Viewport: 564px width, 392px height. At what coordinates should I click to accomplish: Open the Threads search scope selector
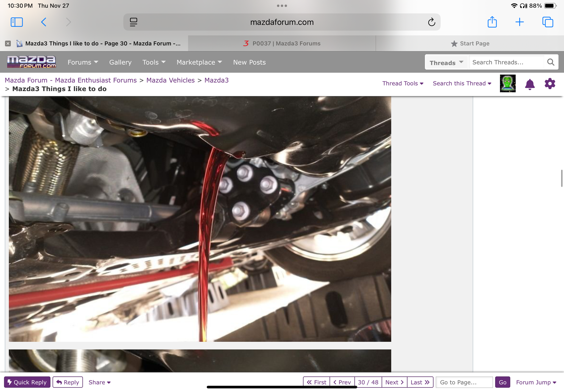click(446, 63)
